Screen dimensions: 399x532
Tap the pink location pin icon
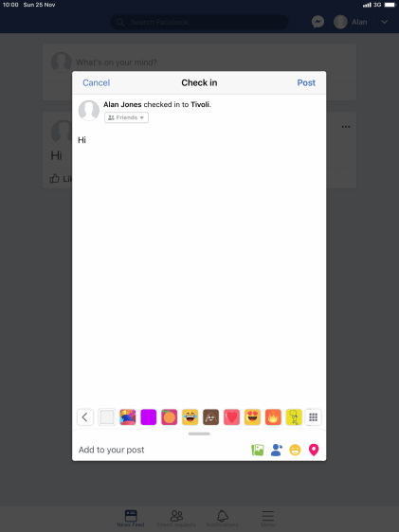[314, 450]
